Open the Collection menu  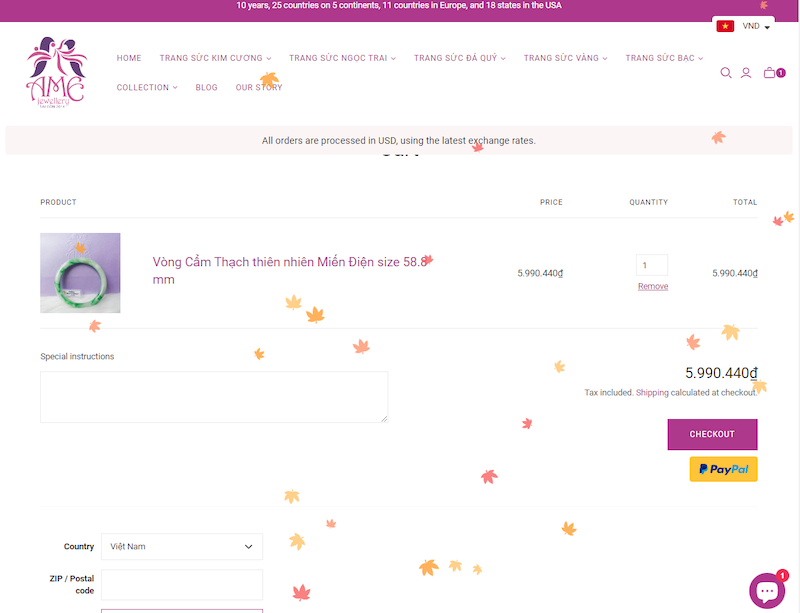[146, 88]
